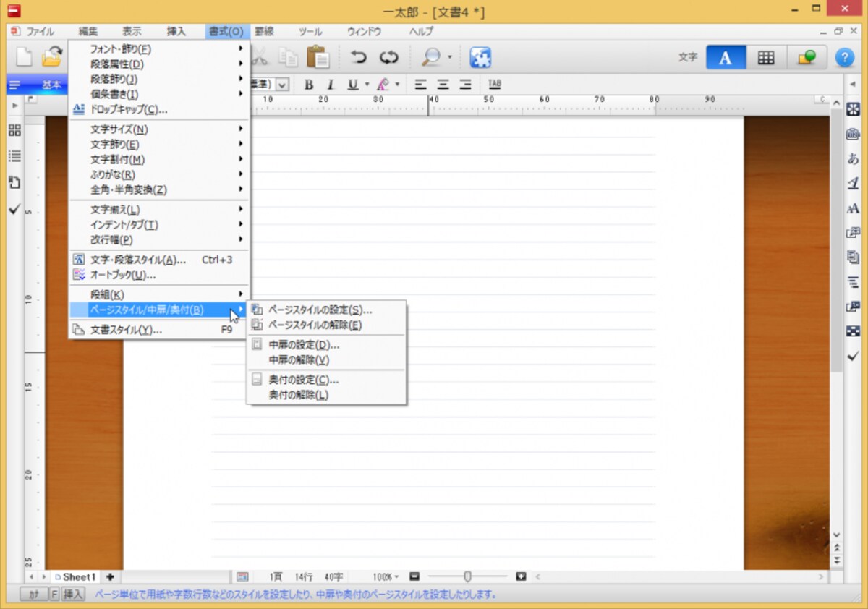Open the font size dropdown arrow
Screen dimensions: 868x609
(x=282, y=85)
